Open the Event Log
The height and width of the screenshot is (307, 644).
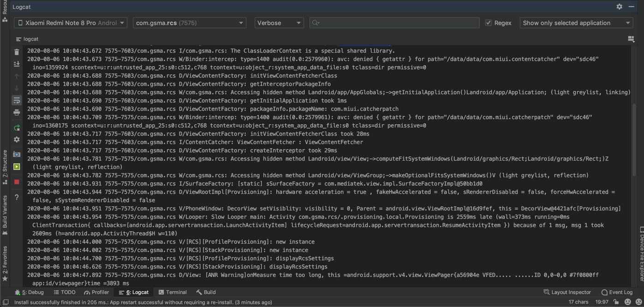point(617,292)
